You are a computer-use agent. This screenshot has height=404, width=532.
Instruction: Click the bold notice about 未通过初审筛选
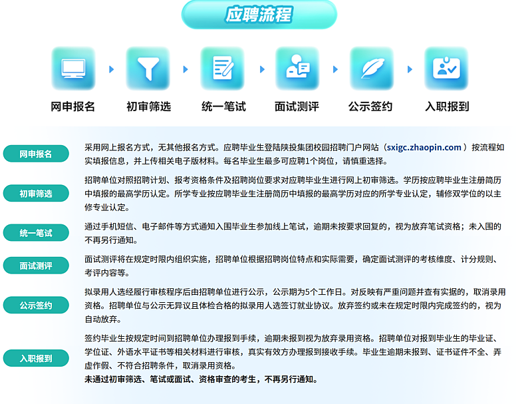coord(201,379)
